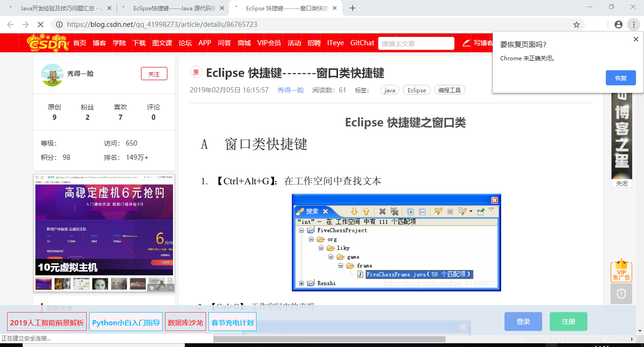Open the Chrome profile avatar icon
This screenshot has height=347, width=644.
619,25
